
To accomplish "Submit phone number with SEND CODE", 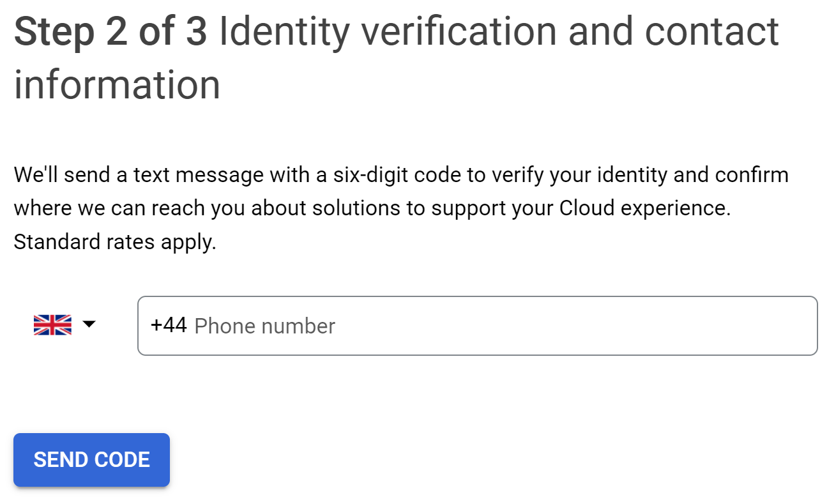I will point(91,459).
